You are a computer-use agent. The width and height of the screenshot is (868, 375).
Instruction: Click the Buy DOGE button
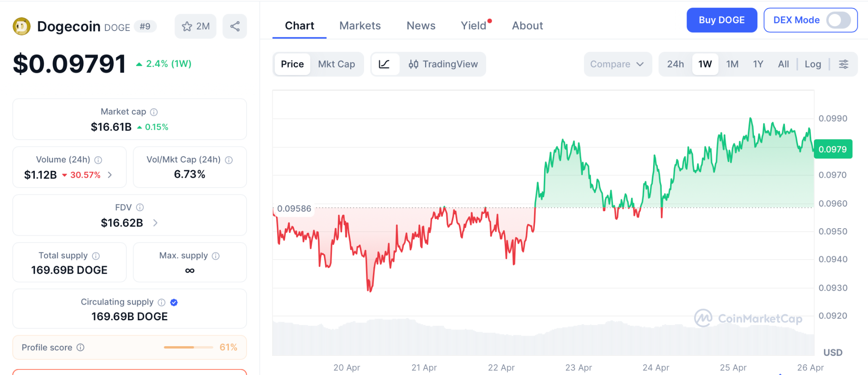[x=721, y=20]
